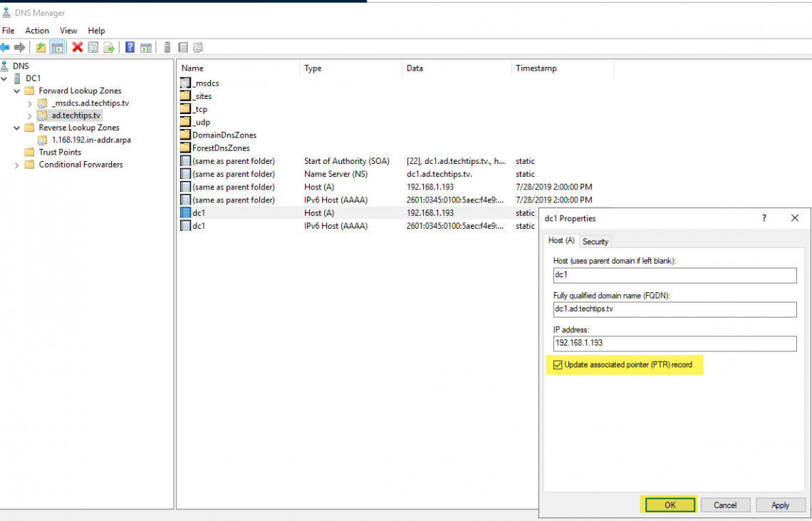812x521 pixels.
Task: Open the View menu
Action: point(68,31)
